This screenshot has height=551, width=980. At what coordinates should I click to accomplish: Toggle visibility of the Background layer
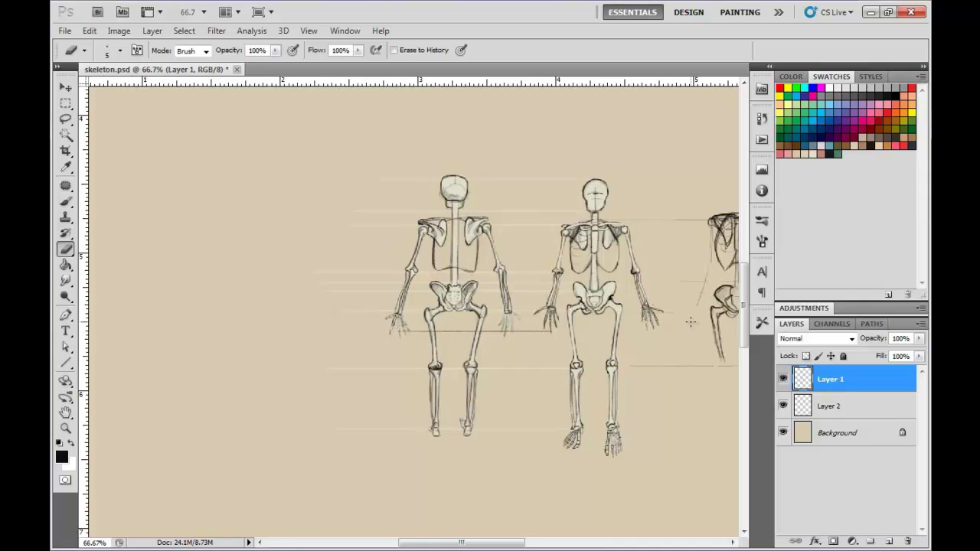[782, 432]
